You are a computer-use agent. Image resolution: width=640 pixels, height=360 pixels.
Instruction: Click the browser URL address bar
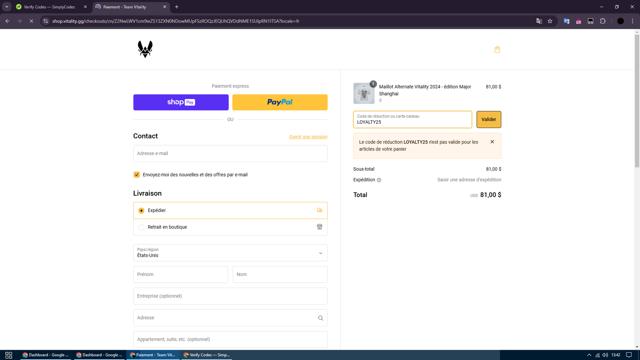pyautogui.click(x=286, y=21)
